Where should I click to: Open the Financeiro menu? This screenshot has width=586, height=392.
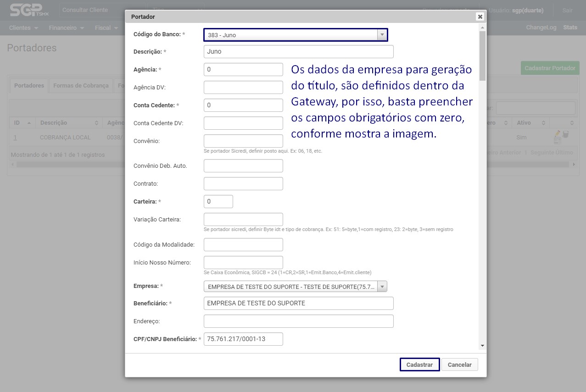67,28
